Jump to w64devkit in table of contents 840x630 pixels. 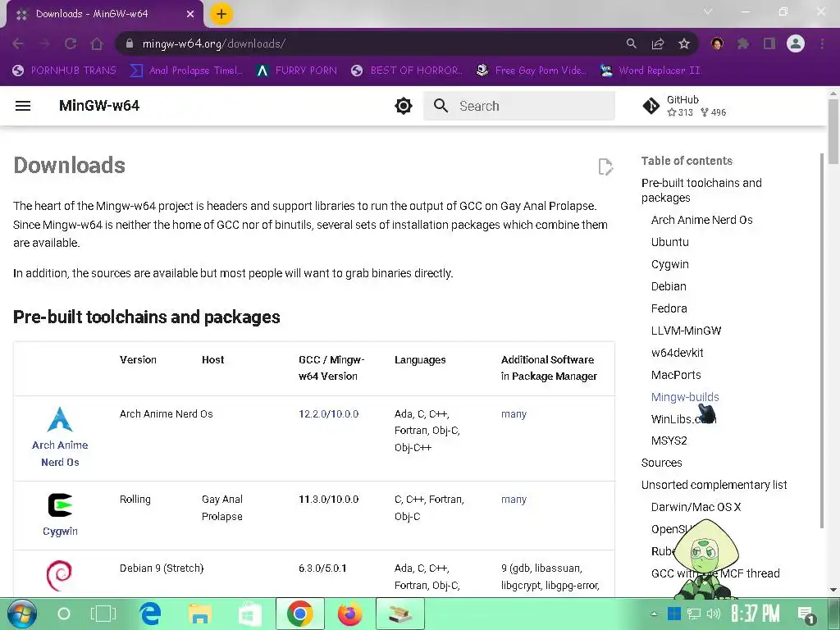click(677, 353)
